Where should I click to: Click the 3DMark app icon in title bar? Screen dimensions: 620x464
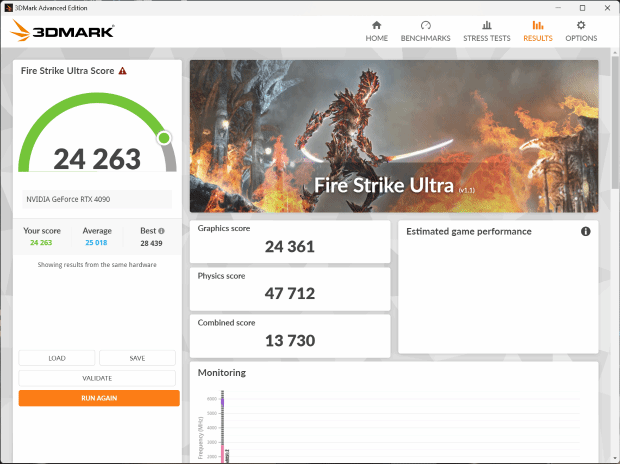(x=8, y=8)
